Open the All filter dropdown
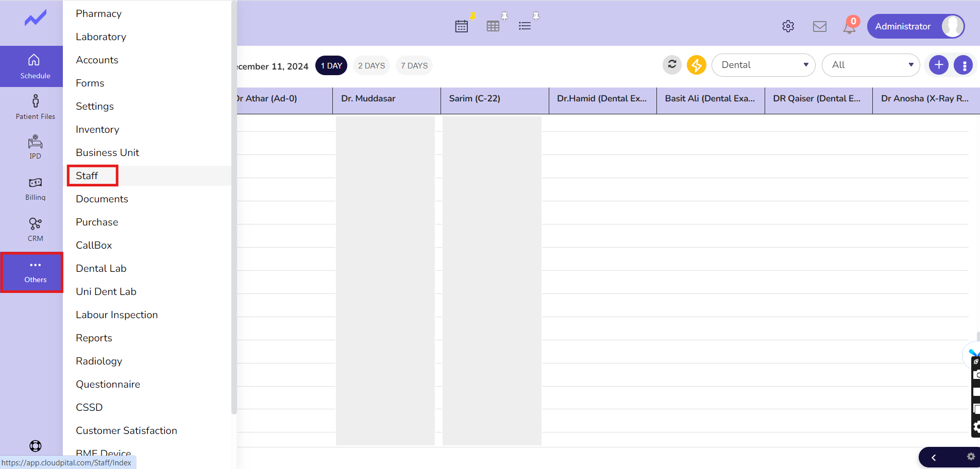980x469 pixels. pyautogui.click(x=870, y=65)
